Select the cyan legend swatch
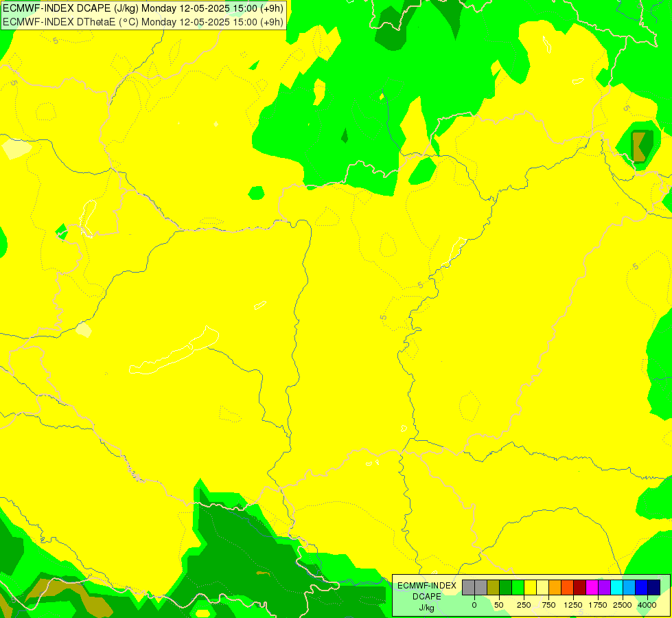 coord(616,588)
